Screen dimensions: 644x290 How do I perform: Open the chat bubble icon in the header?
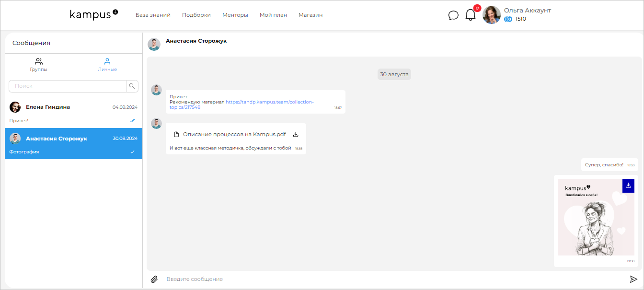pyautogui.click(x=453, y=15)
